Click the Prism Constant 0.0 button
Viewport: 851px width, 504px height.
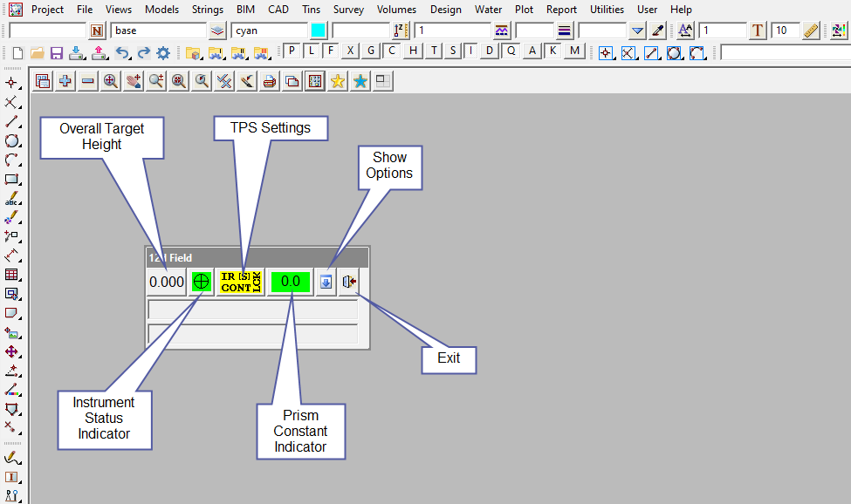point(290,282)
